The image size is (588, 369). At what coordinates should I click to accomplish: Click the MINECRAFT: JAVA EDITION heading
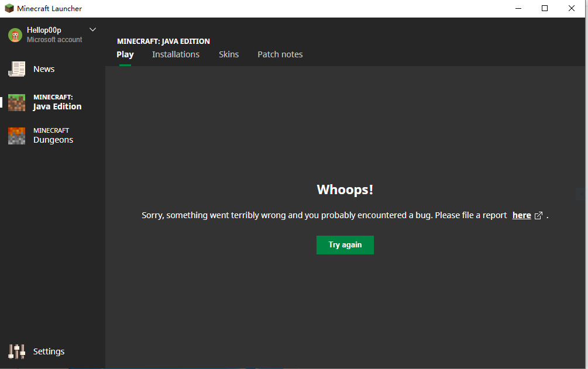click(x=163, y=42)
